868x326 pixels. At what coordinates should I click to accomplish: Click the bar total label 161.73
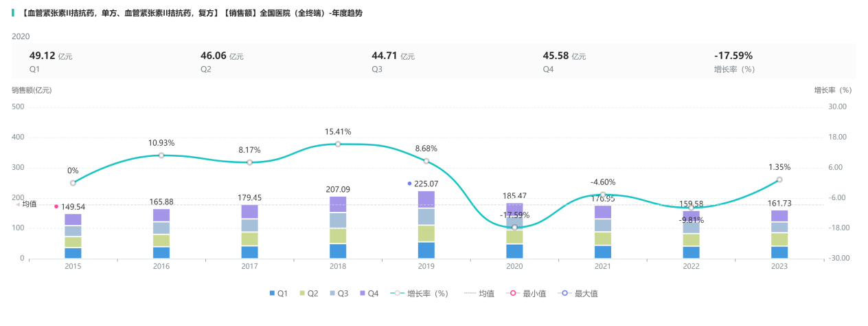(779, 203)
